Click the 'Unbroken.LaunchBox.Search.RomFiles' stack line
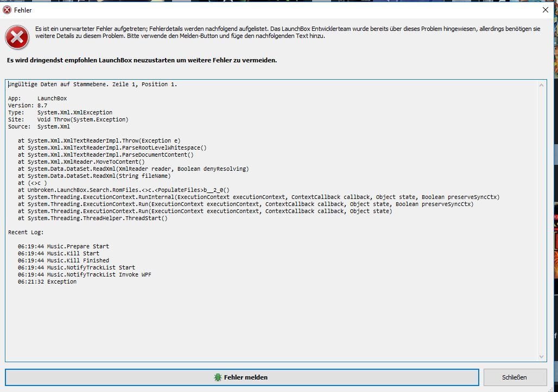558x392 pixels. [x=123, y=190]
